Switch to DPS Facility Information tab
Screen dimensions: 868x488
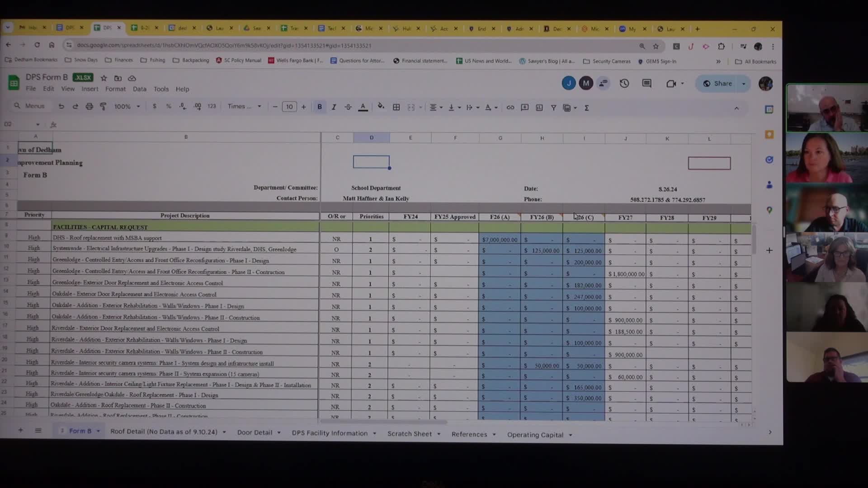tap(330, 433)
